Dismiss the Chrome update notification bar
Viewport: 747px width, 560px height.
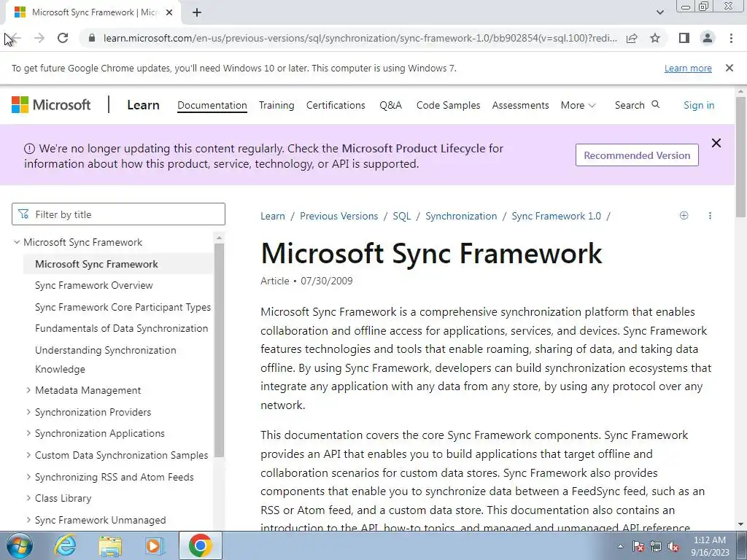click(729, 68)
